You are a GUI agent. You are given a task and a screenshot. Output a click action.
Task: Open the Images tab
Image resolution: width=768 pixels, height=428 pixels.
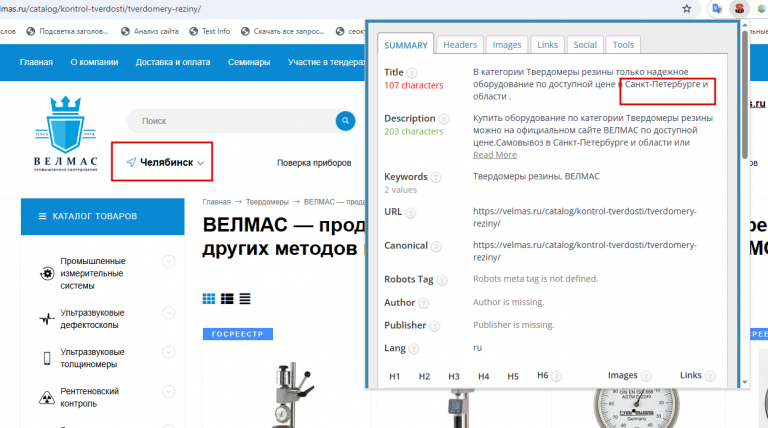(x=507, y=45)
